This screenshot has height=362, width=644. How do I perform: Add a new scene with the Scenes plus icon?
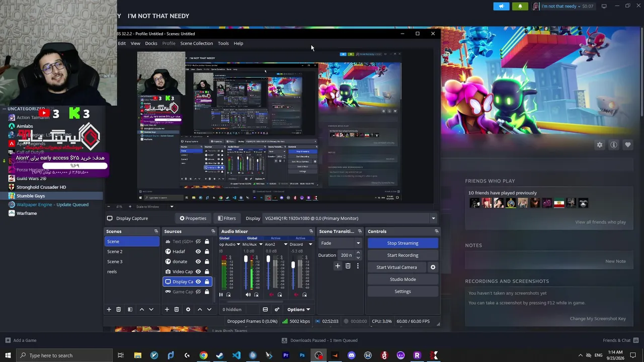tap(109, 309)
